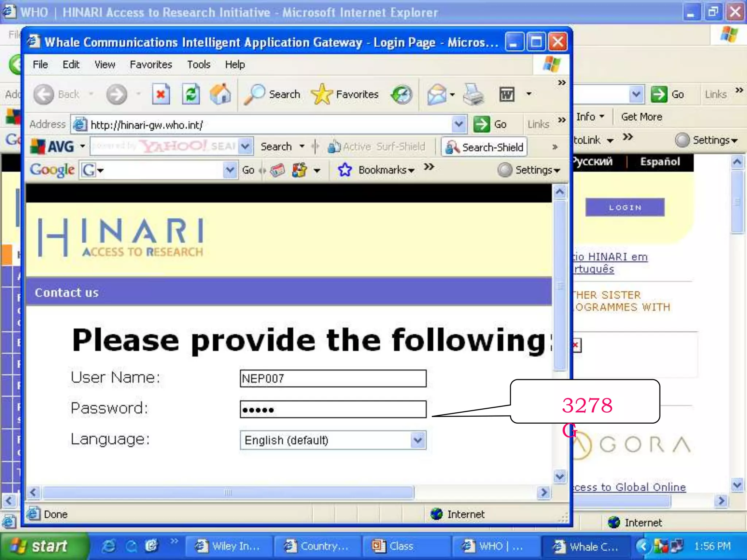Open the Tools menu
The image size is (747, 560).
(198, 65)
